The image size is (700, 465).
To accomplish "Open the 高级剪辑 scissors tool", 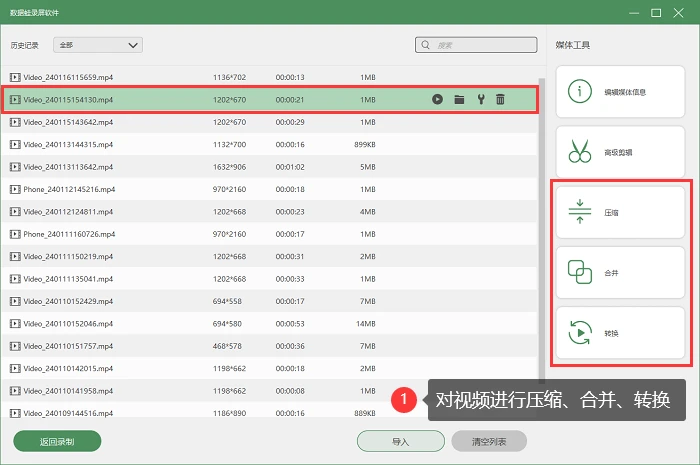I will (x=620, y=152).
